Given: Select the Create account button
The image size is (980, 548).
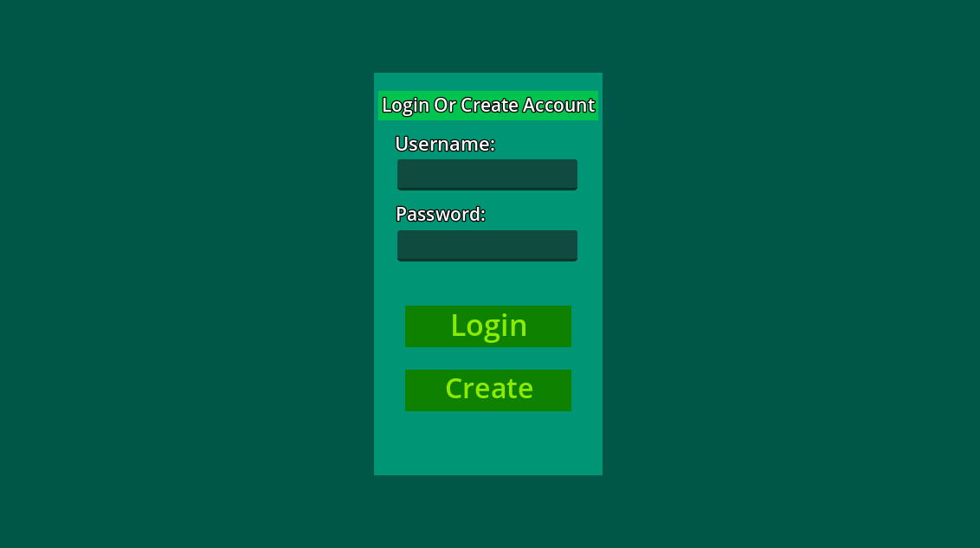Looking at the screenshot, I should click(x=488, y=390).
